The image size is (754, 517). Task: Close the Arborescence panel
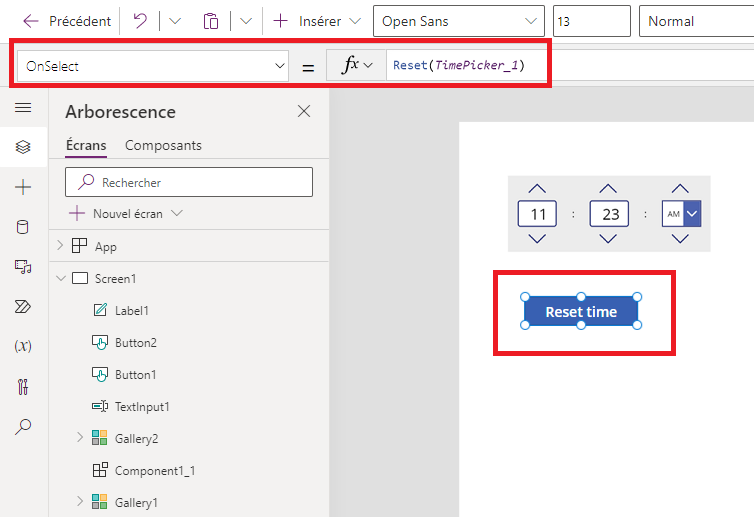304,111
